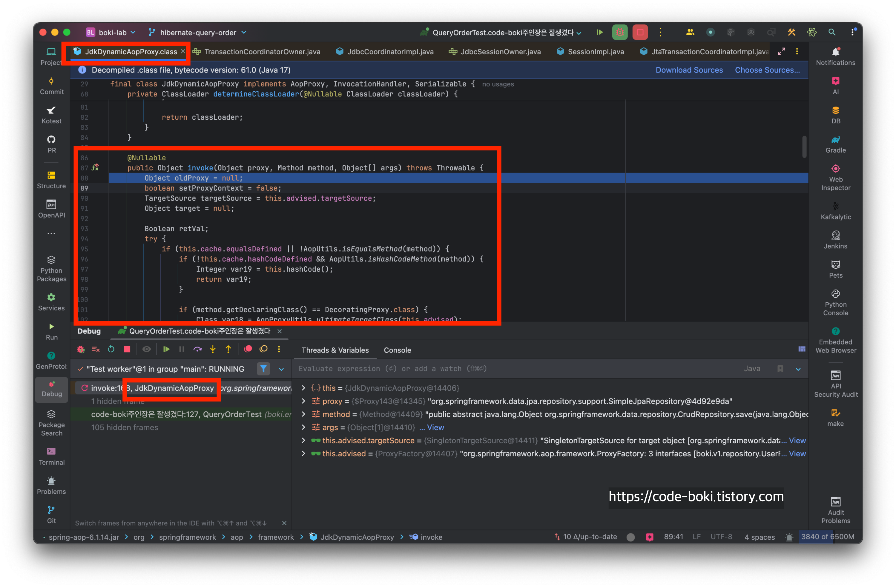Click the Download Sources link
Viewport: 896px width, 588px height.
click(x=689, y=70)
